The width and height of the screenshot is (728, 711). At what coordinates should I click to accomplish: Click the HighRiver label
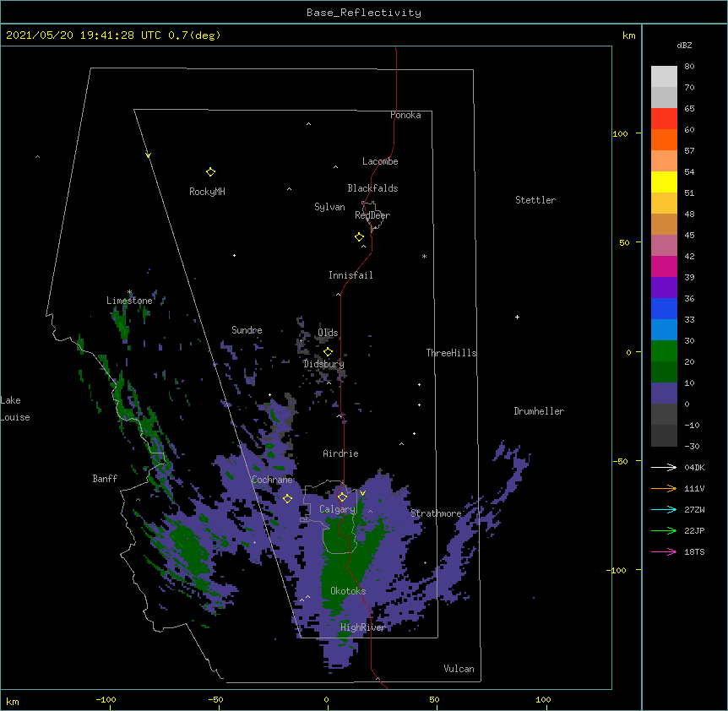pyautogui.click(x=363, y=627)
